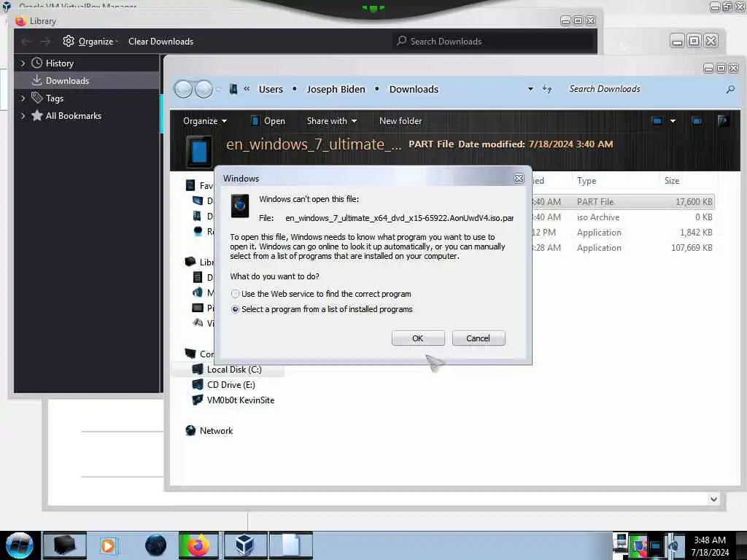Click the Explorer back navigation button

183,89
